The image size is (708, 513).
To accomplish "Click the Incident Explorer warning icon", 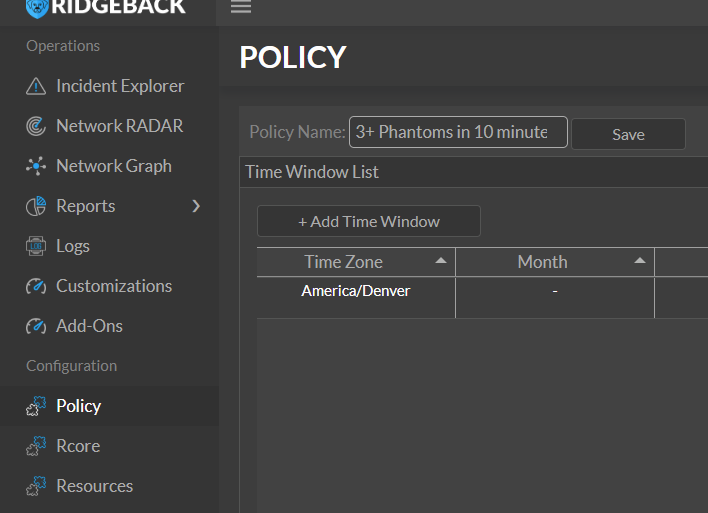I will point(36,86).
